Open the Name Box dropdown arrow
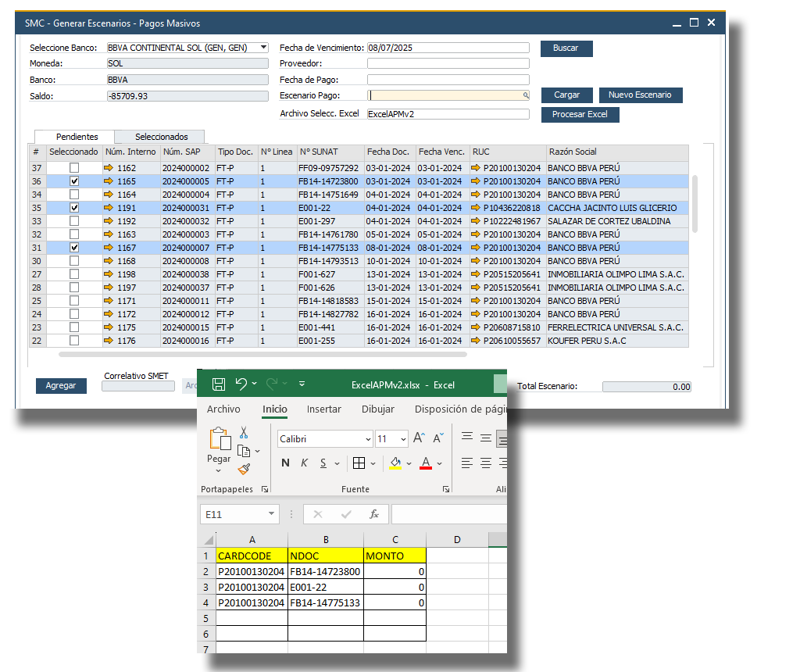Screen dimensions: 800x672 click(271, 514)
